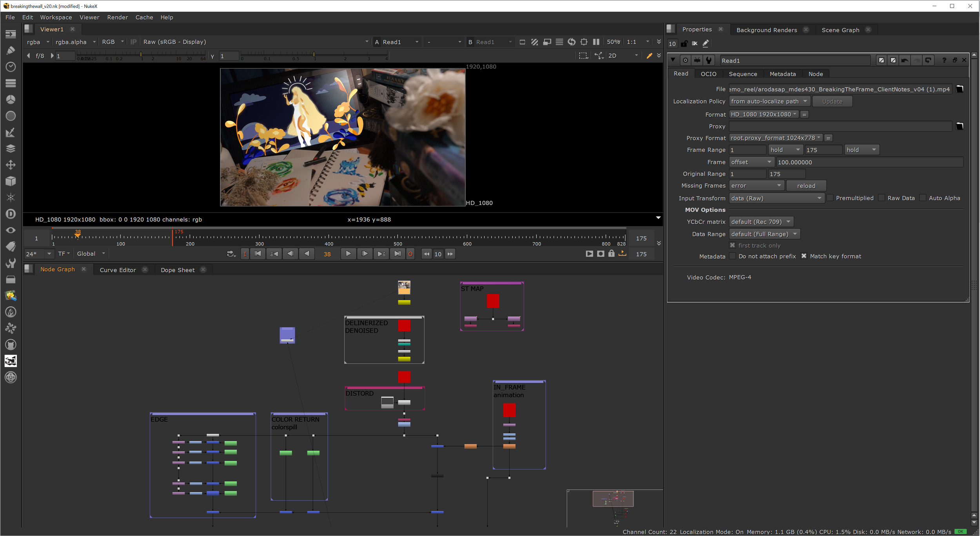Collapse the Read1 properties panel arrow
980x536 pixels.
point(673,60)
